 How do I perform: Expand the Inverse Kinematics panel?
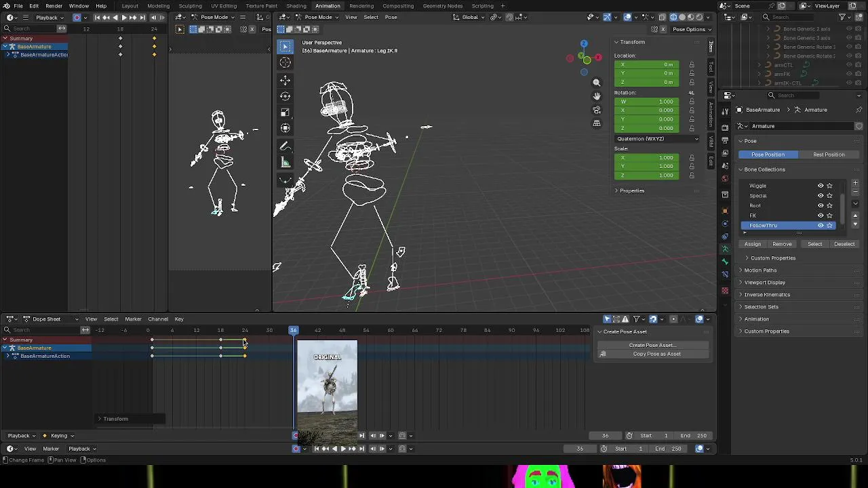[767, 295]
